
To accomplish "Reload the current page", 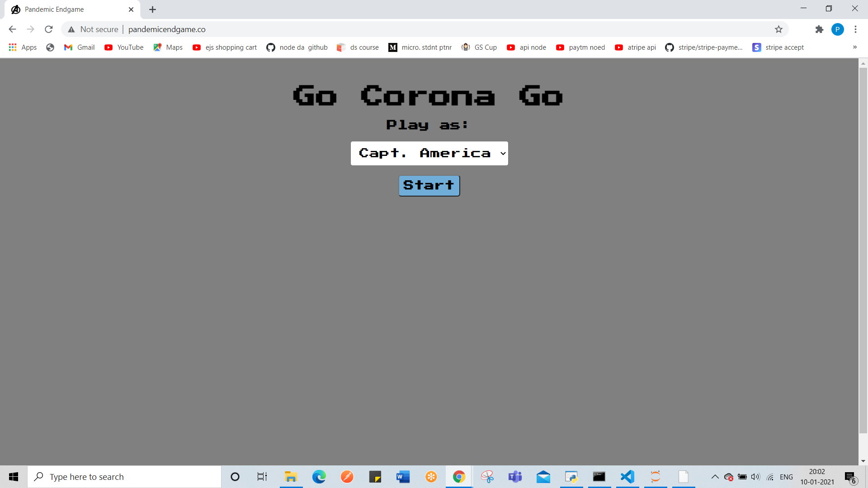I will click(49, 29).
